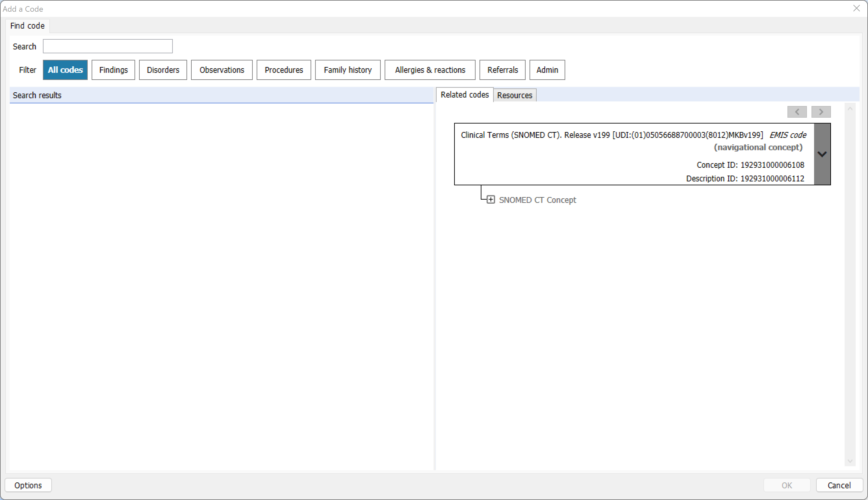The width and height of the screenshot is (868, 500).
Task: Click the (navigational concept) label
Action: click(758, 147)
